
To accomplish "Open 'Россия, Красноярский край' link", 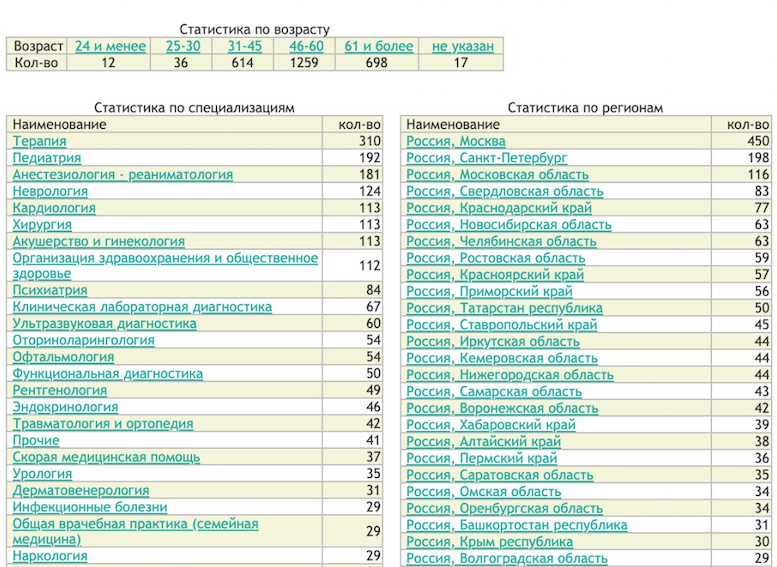I will click(495, 275).
